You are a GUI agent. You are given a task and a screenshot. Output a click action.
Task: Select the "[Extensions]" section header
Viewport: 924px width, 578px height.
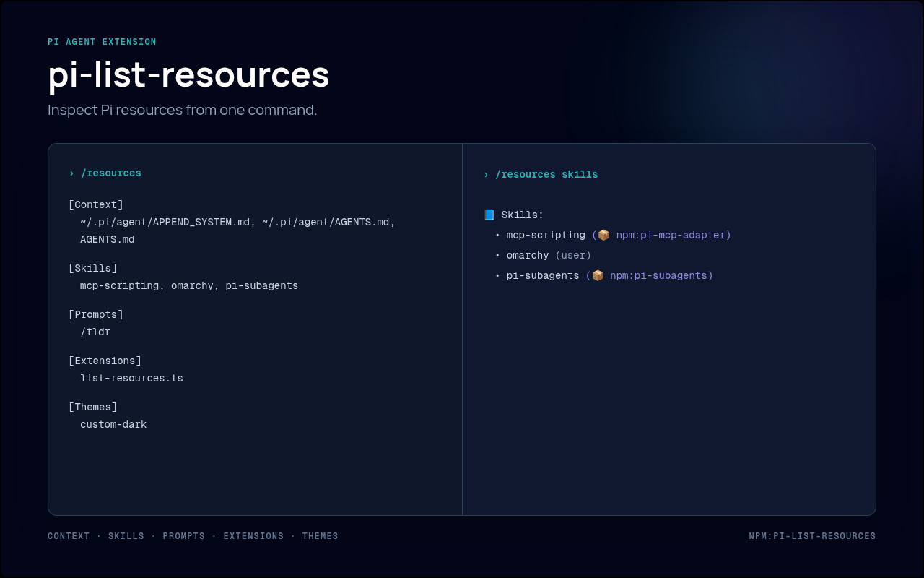click(x=105, y=361)
